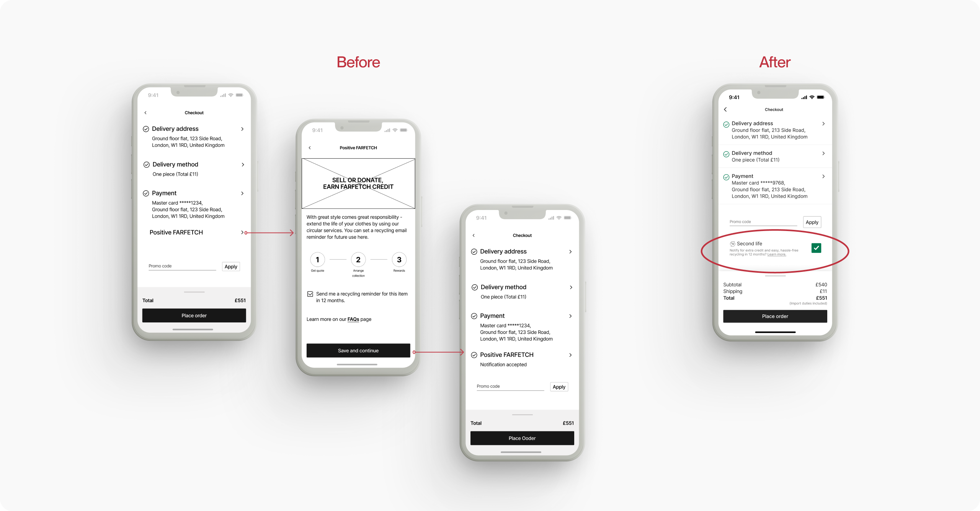The image size is (980, 511).
Task: Tap the Save and continue button on recycling screen
Action: 358,350
